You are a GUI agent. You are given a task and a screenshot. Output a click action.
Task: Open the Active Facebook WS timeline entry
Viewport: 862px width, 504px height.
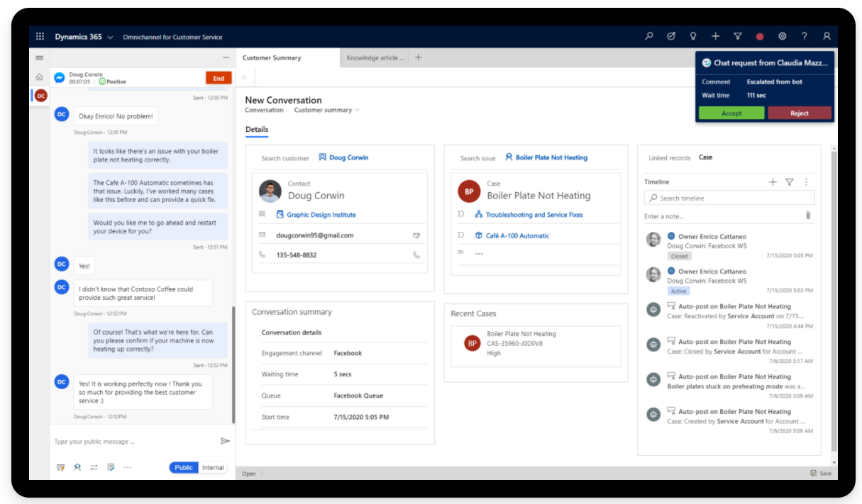point(729,281)
